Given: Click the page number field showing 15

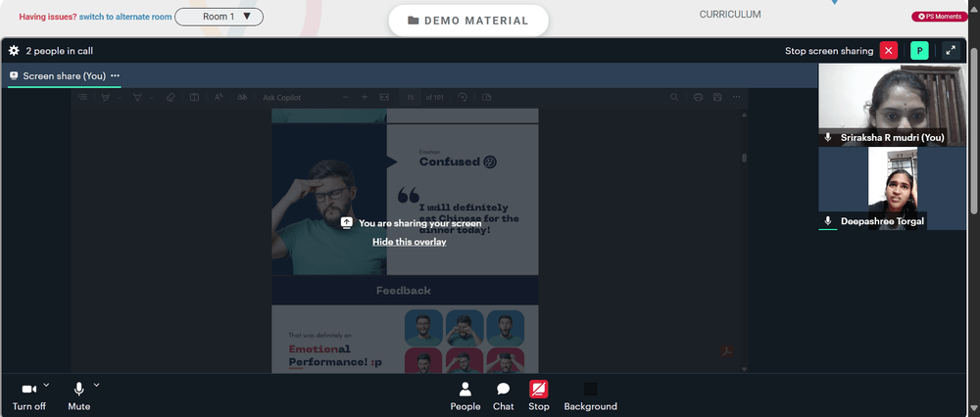Looking at the screenshot, I should (x=410, y=97).
